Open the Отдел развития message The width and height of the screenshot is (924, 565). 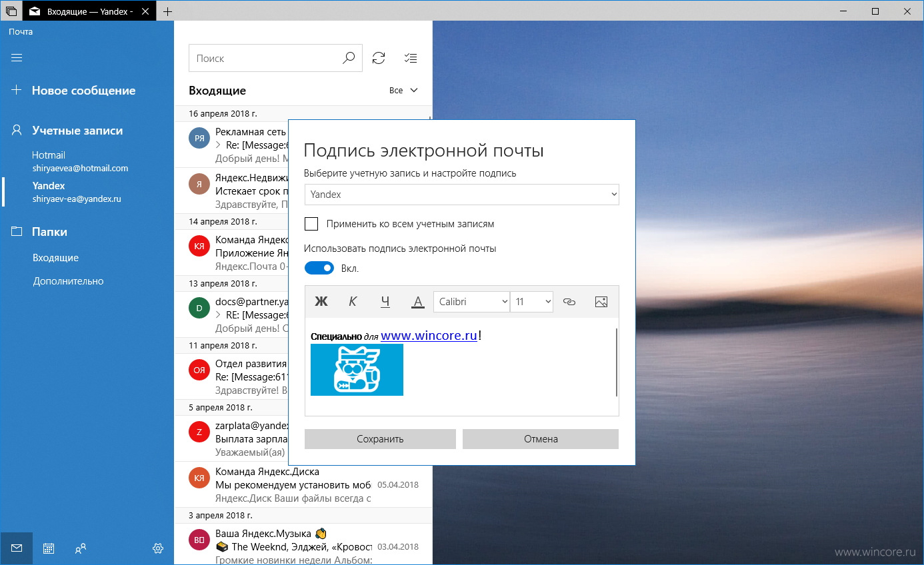coord(231,376)
